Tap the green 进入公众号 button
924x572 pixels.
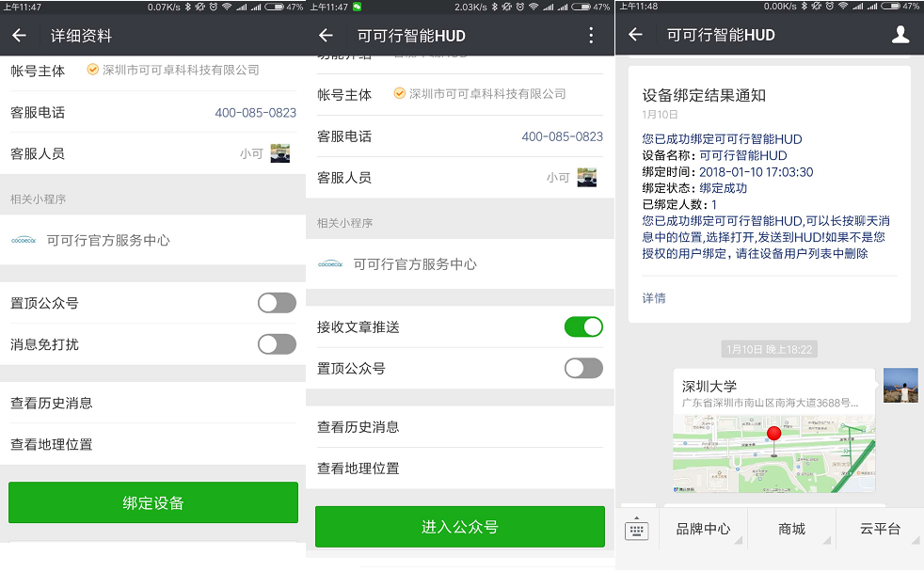tap(459, 527)
